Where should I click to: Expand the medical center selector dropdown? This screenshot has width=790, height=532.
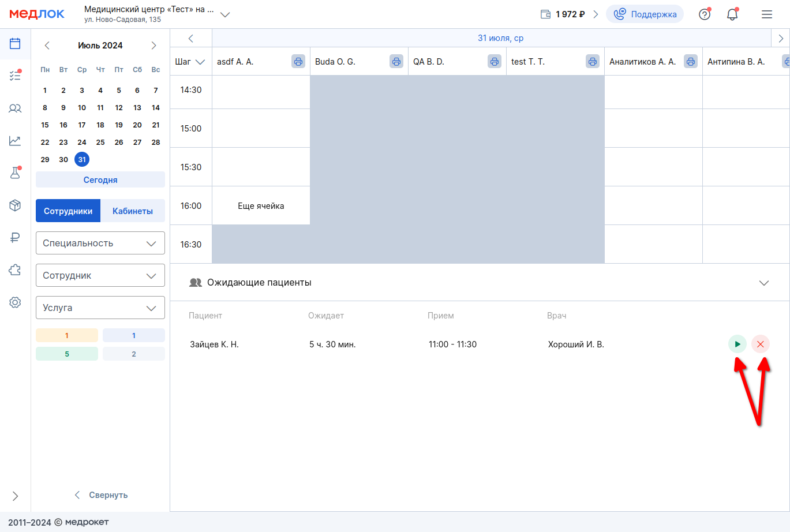pyautogui.click(x=225, y=14)
